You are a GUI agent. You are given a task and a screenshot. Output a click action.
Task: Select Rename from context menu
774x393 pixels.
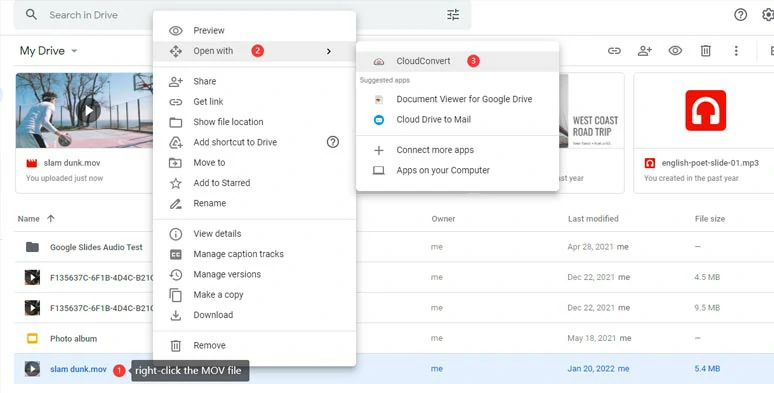[x=254, y=203]
